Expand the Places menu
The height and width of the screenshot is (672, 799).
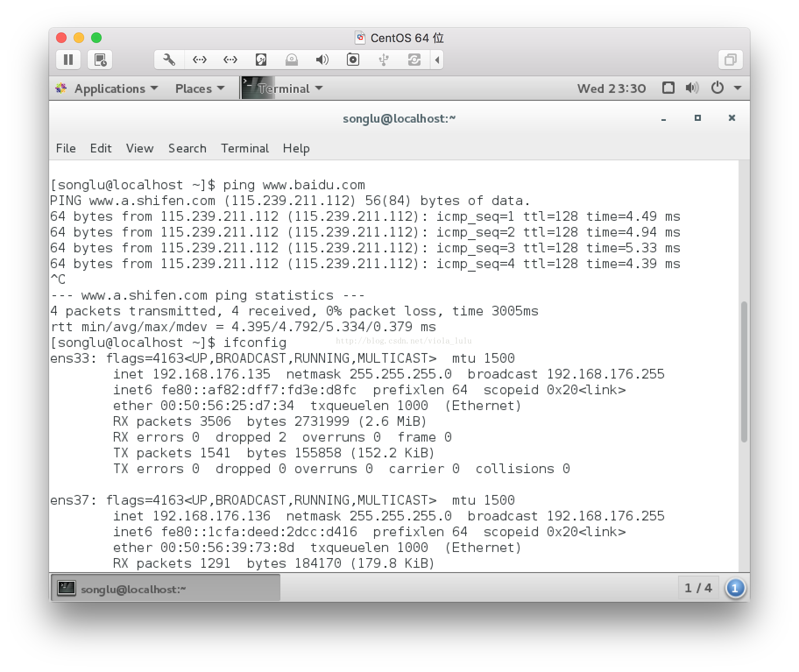click(x=200, y=88)
